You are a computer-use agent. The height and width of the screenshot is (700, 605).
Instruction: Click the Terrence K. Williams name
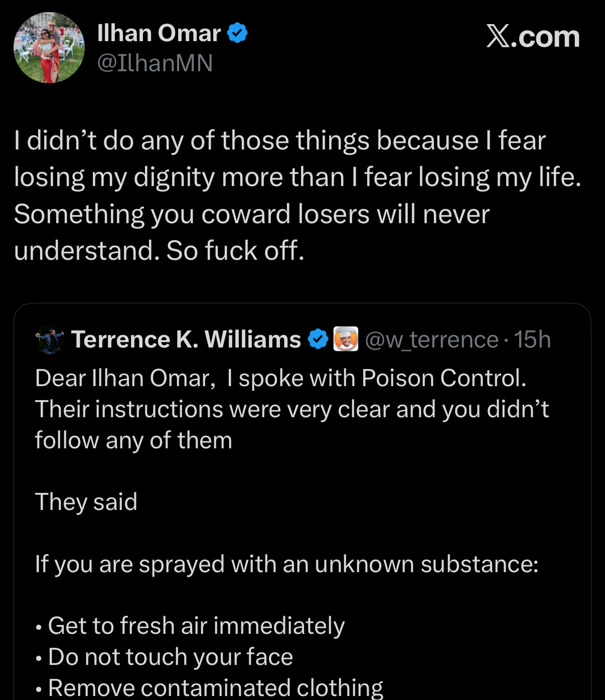coord(186,339)
